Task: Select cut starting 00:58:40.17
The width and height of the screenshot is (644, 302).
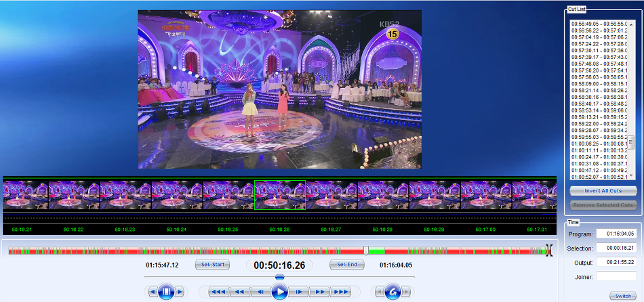Action: (x=599, y=104)
